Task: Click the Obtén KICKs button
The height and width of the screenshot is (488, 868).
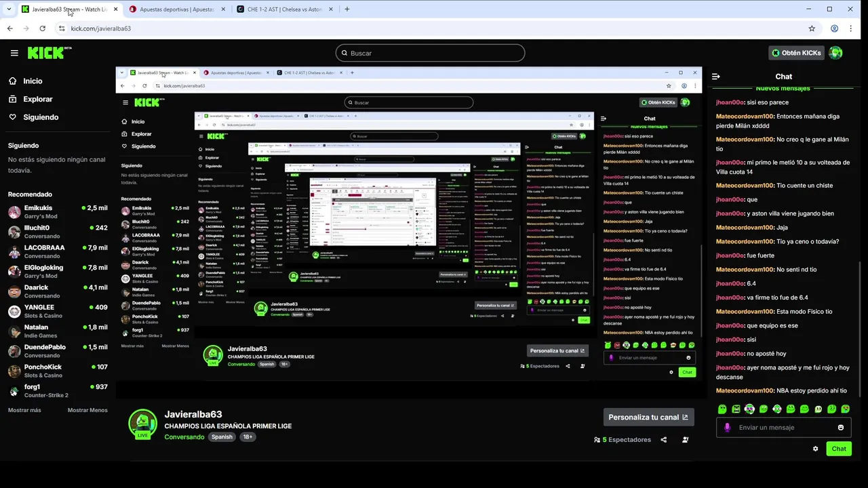Action: coord(796,53)
